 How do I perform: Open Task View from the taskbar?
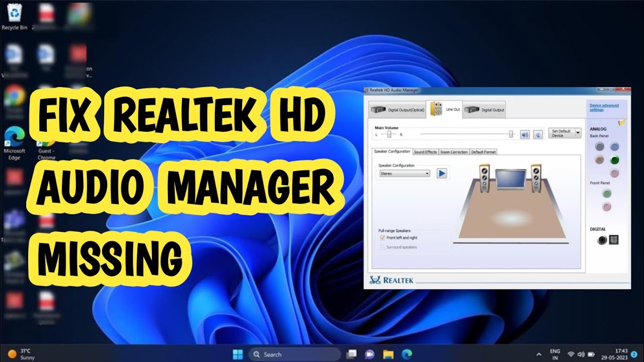(x=352, y=354)
